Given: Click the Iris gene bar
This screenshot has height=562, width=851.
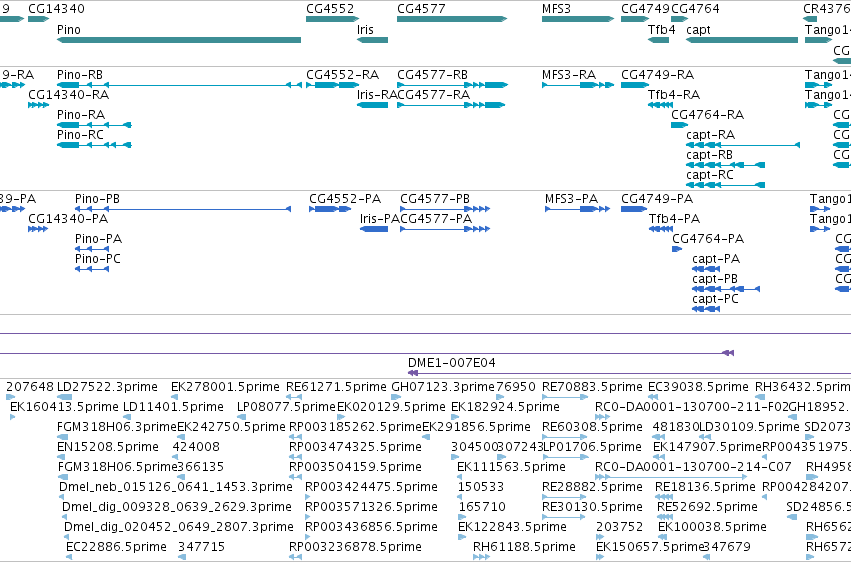Looking at the screenshot, I should point(372,40).
